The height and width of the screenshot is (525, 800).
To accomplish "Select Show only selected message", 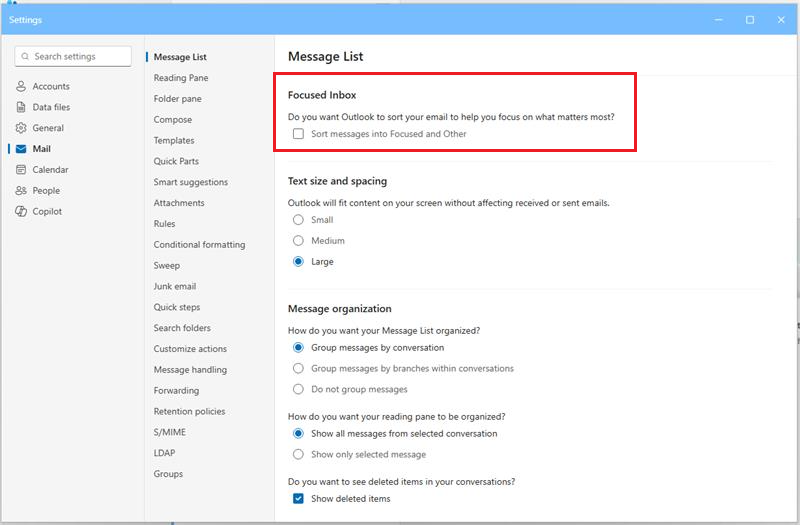I will pyautogui.click(x=298, y=454).
